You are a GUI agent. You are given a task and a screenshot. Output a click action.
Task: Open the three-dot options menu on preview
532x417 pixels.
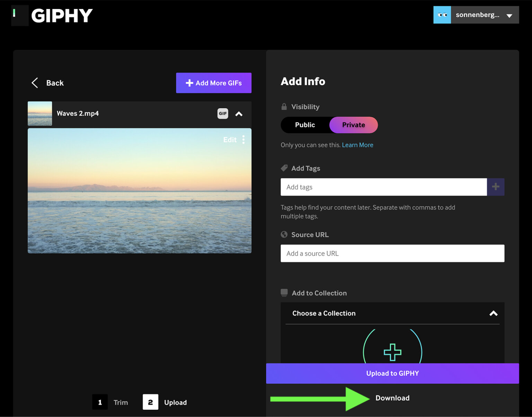pyautogui.click(x=243, y=140)
